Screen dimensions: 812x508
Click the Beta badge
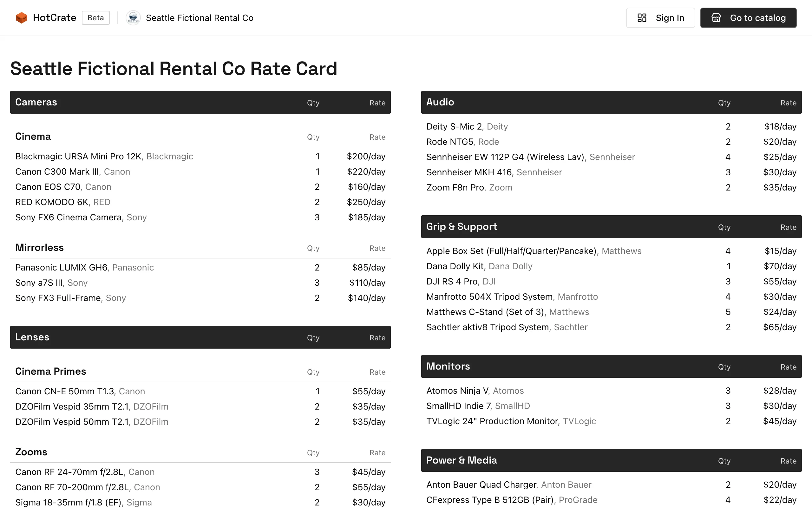95,18
